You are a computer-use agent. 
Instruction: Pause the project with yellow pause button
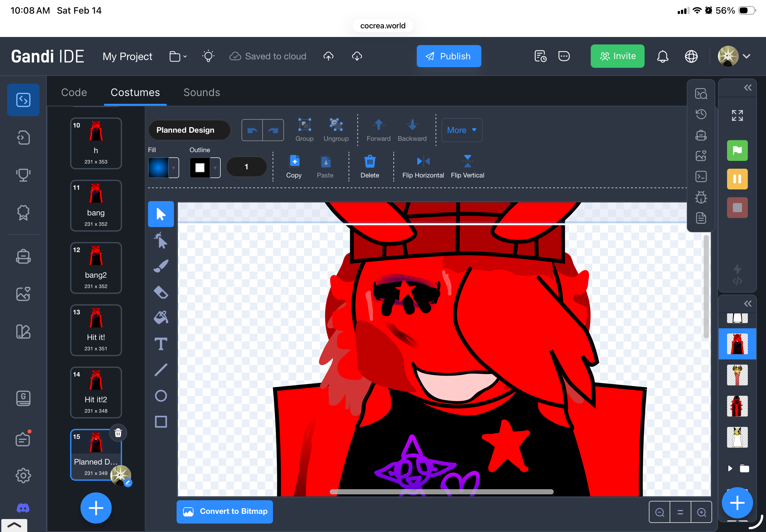[x=737, y=179]
